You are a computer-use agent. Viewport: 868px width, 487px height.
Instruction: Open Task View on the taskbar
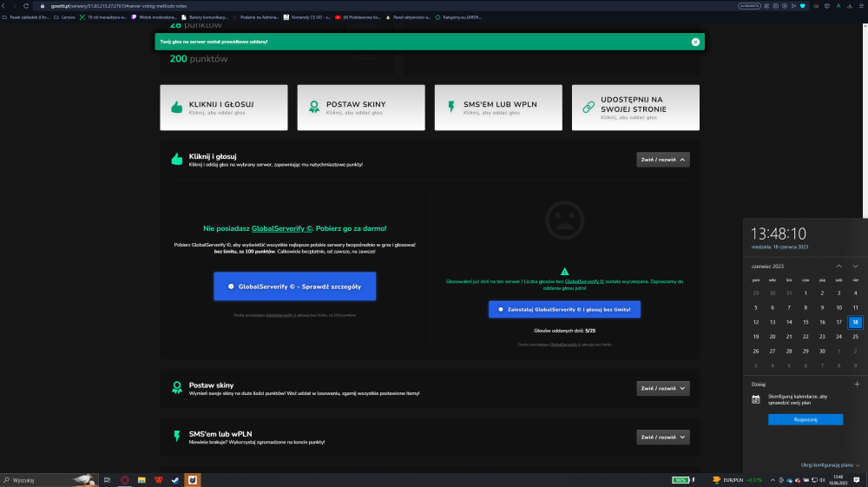108,480
